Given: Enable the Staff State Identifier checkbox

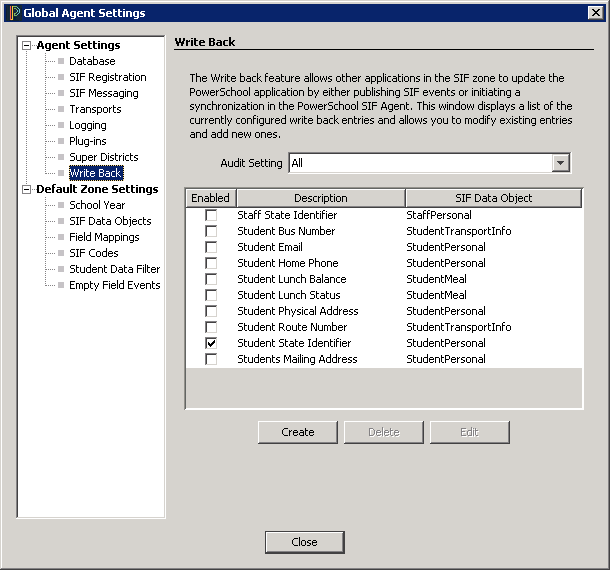Looking at the screenshot, I should coord(211,215).
